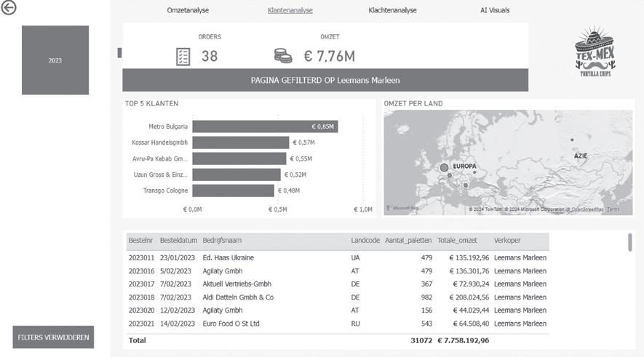This screenshot has width=644, height=357.
Task: Click the coins icon next to Omzet
Action: click(283, 55)
